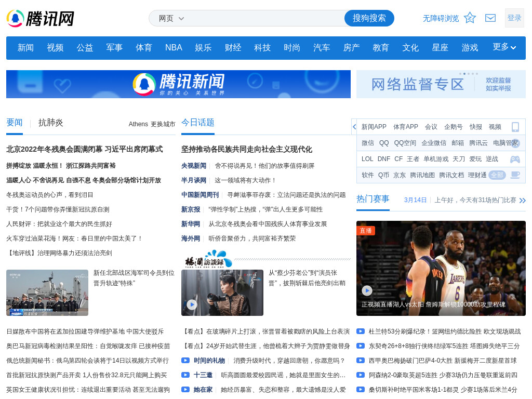Open 星座 in navigation bar
This screenshot has height=399, width=532.
click(440, 47)
